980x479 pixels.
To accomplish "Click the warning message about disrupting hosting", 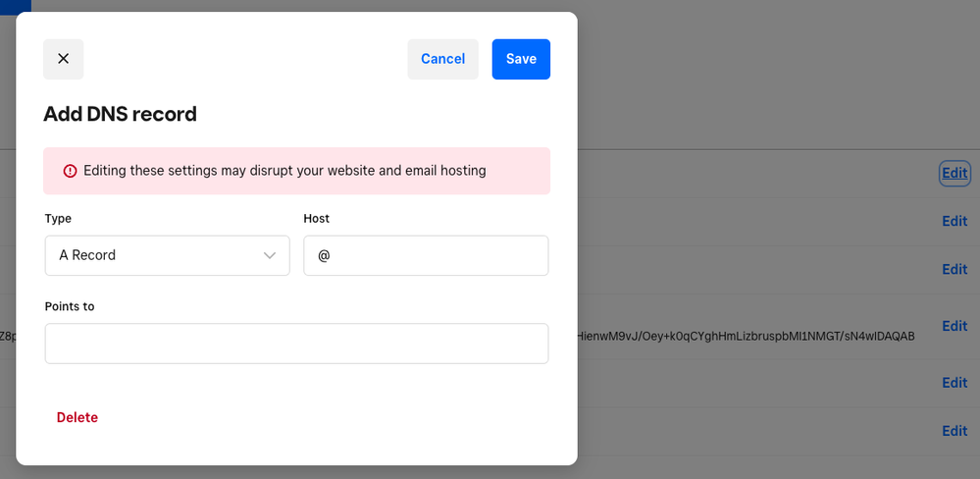I will point(284,171).
